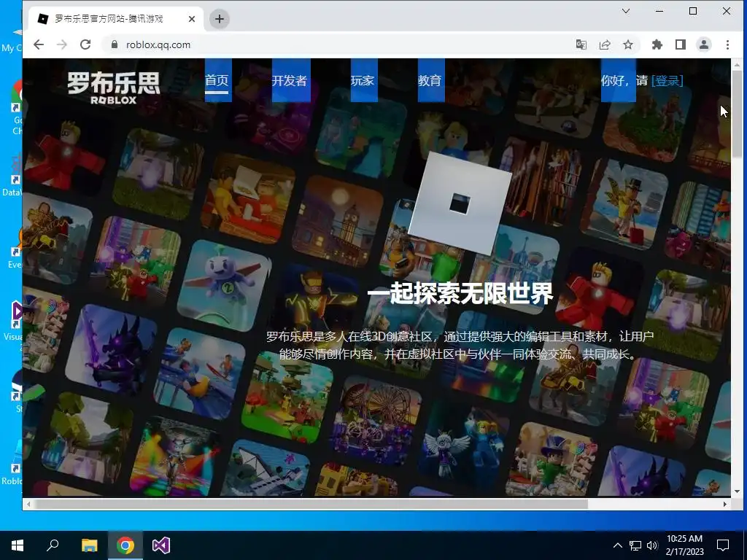
Task: Open the Windows Start menu
Action: pyautogui.click(x=18, y=545)
